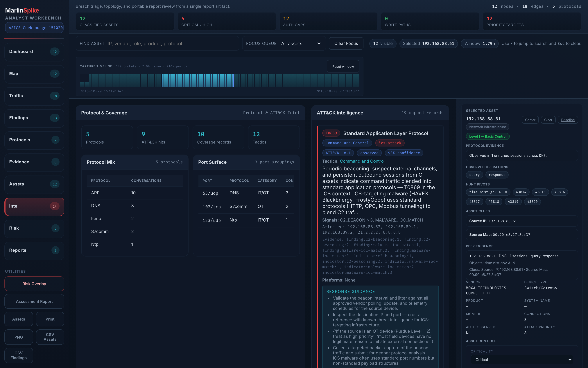
Task: Click the query operation chip
Action: click(x=474, y=175)
